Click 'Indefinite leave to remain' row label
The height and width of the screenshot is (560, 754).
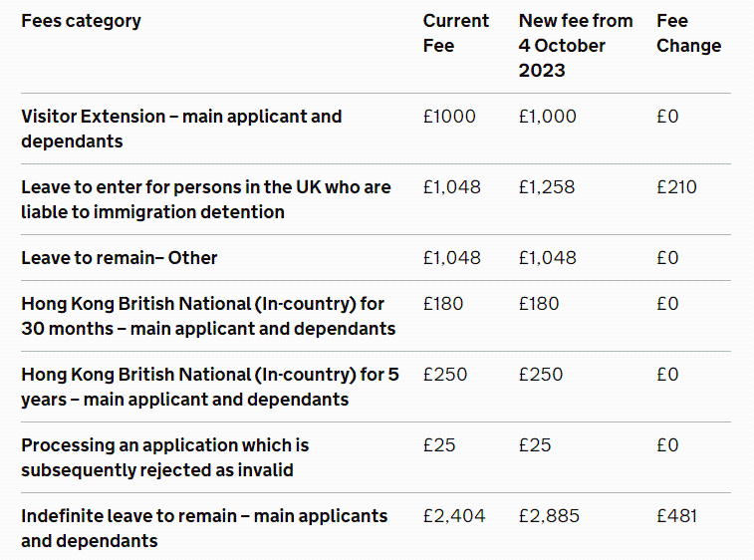pos(203,528)
